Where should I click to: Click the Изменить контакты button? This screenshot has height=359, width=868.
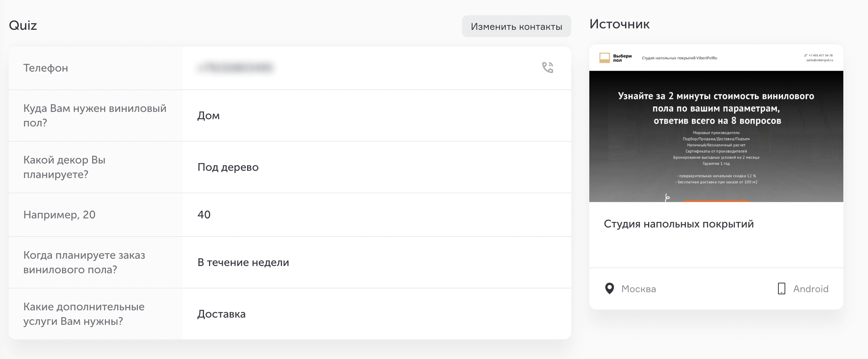(516, 26)
